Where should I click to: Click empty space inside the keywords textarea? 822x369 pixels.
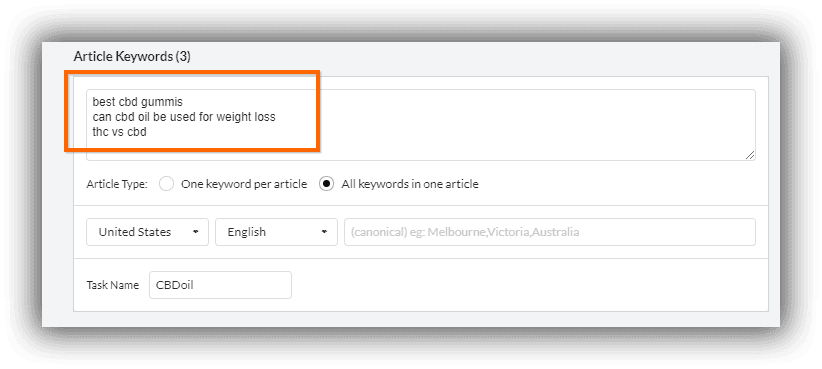coord(524,126)
